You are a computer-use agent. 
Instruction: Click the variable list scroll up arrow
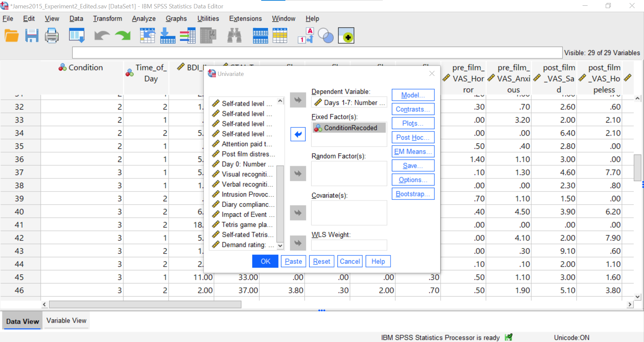(x=280, y=101)
